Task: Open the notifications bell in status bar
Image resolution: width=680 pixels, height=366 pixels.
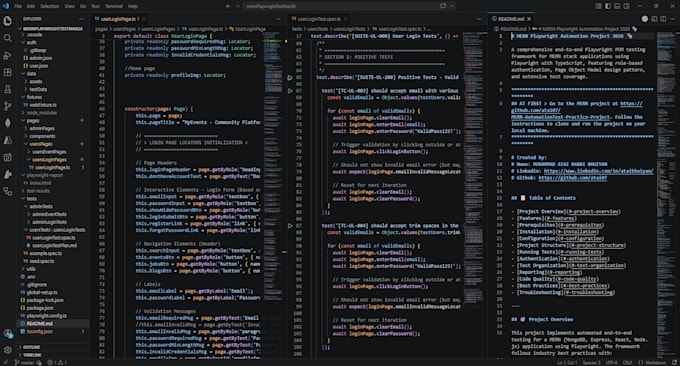Action: click(x=674, y=363)
